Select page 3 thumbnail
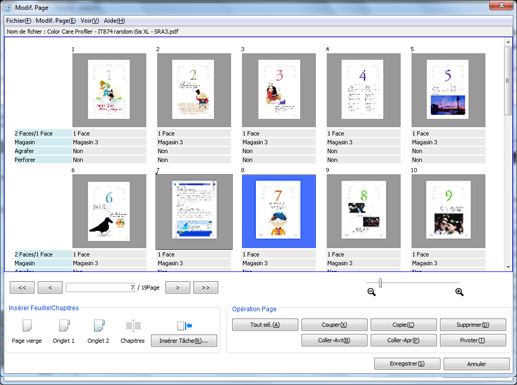This screenshot has width=517, height=385. coord(279,90)
